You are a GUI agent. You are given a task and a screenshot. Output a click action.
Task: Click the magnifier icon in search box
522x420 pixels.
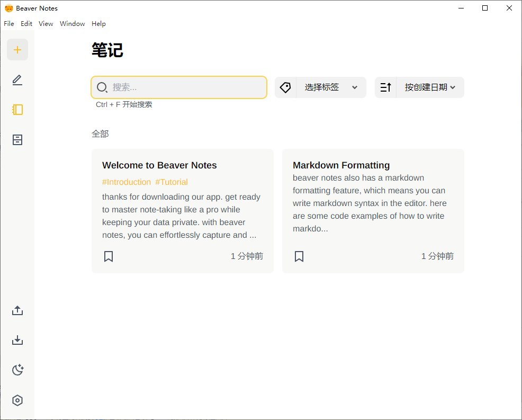[102, 87]
